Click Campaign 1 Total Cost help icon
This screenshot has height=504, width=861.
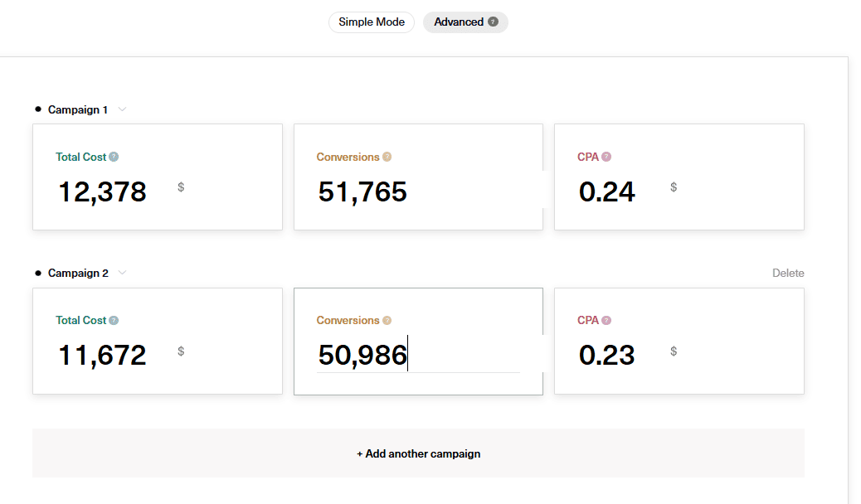pyautogui.click(x=114, y=157)
